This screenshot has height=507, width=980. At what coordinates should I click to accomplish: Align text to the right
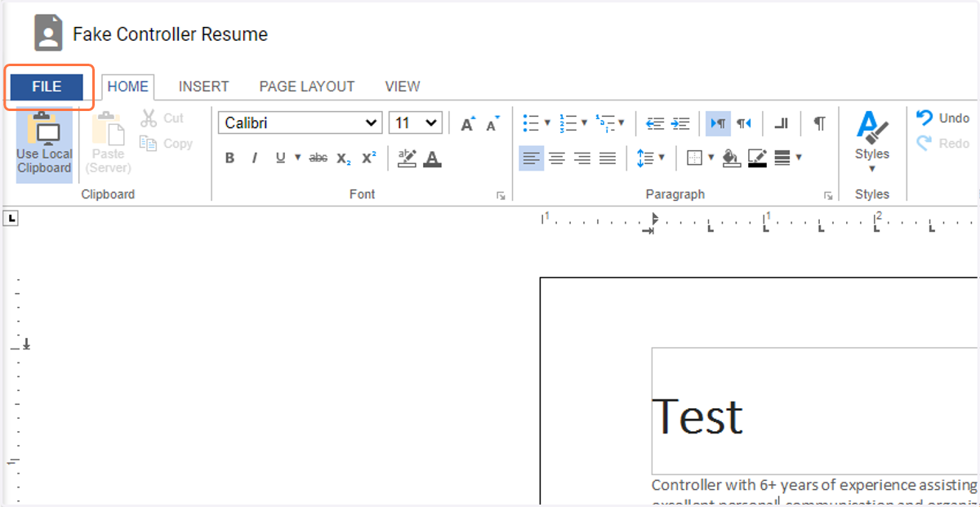582,158
